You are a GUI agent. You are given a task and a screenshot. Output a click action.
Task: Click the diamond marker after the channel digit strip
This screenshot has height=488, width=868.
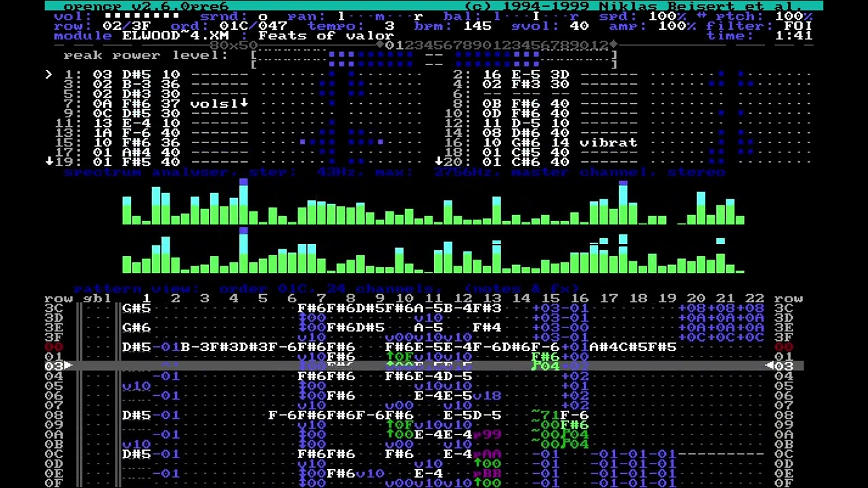click(613, 45)
